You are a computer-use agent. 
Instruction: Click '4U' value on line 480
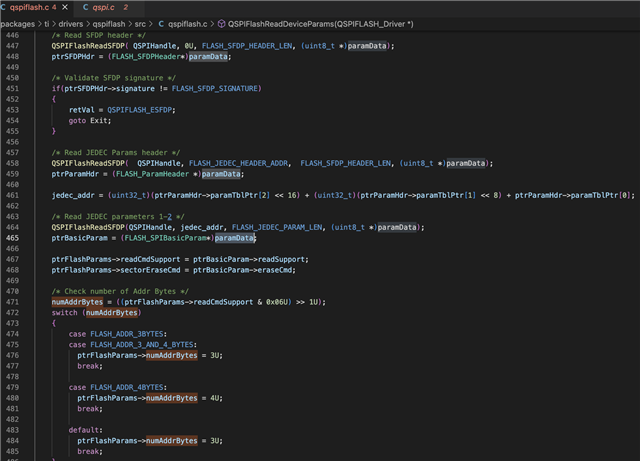click(215, 398)
